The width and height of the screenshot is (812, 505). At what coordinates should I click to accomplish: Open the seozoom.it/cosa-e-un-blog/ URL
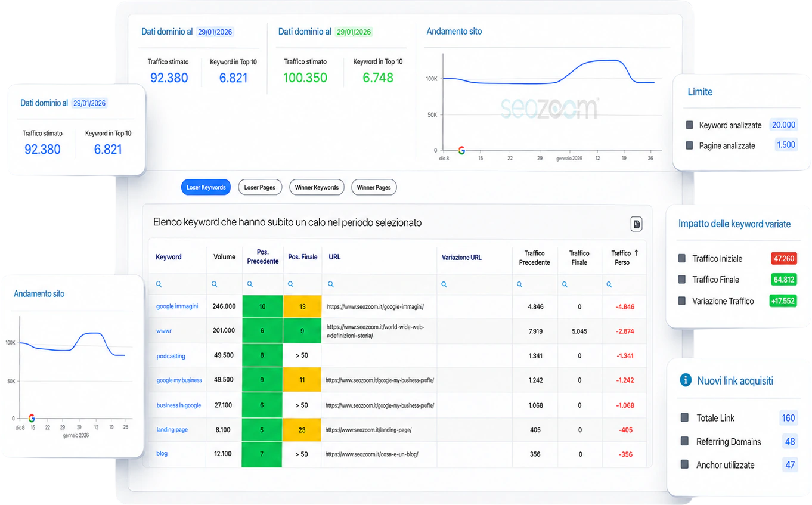[372, 454]
